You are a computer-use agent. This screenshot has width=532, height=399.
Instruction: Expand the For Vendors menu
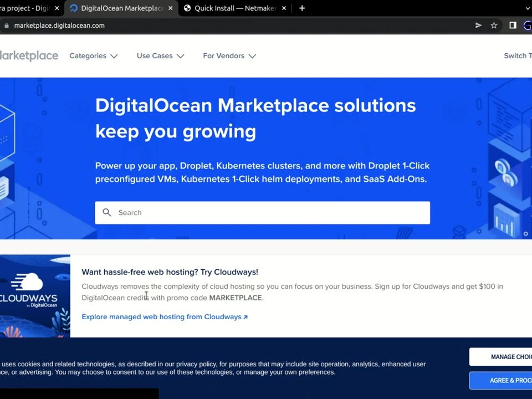tap(229, 56)
